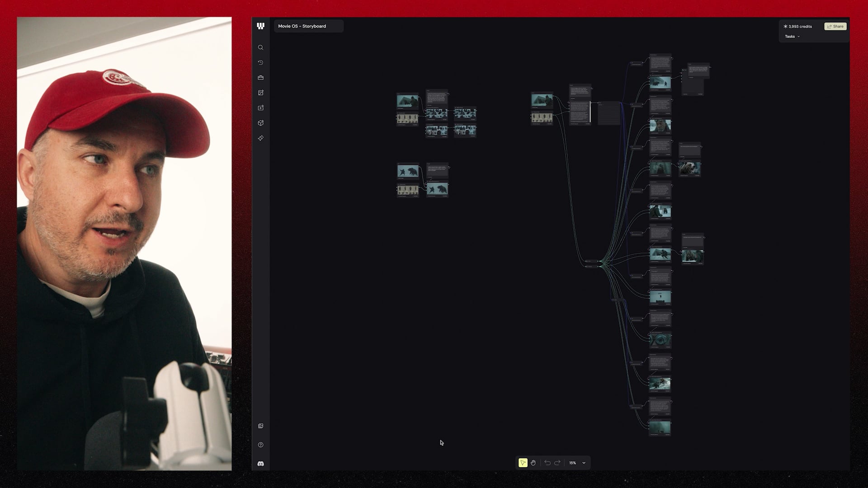This screenshot has height=488, width=868.
Task: Activate the image export icon near sidebar bottom
Action: [261, 425]
